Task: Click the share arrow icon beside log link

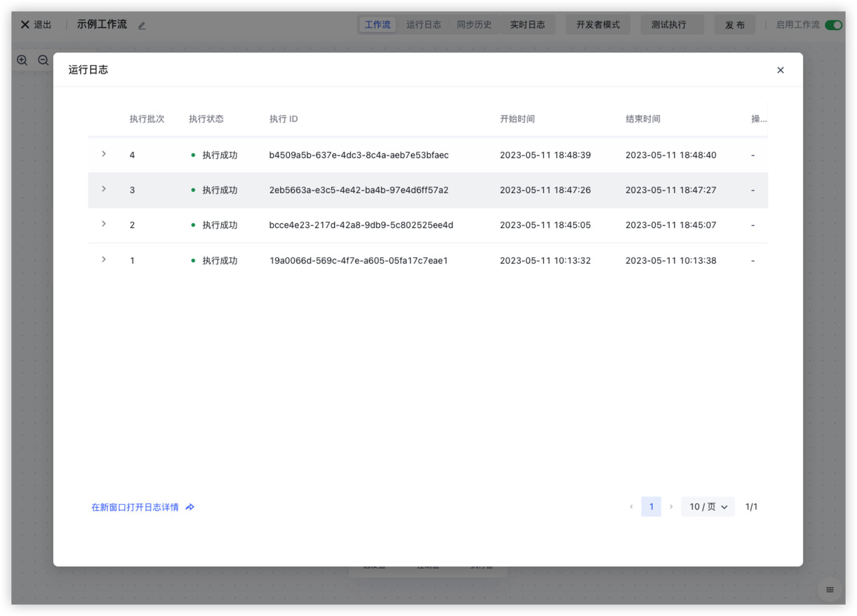Action: click(190, 507)
